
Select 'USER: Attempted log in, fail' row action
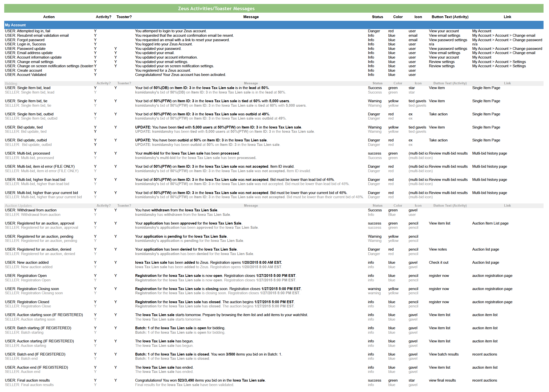coord(28,31)
